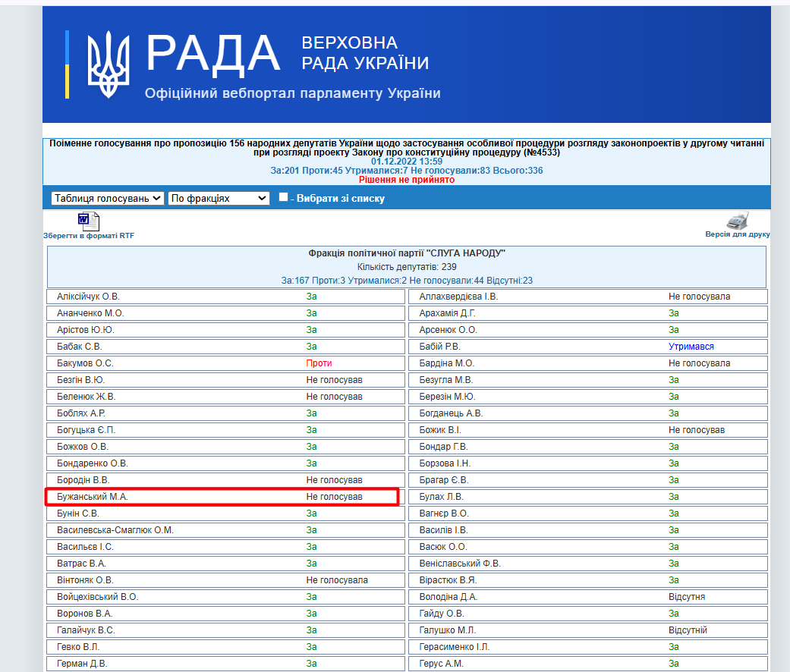Viewport: 790px width, 672px height.
Task: Select deputy name 'Васильєв I.С.'
Action: [85, 547]
